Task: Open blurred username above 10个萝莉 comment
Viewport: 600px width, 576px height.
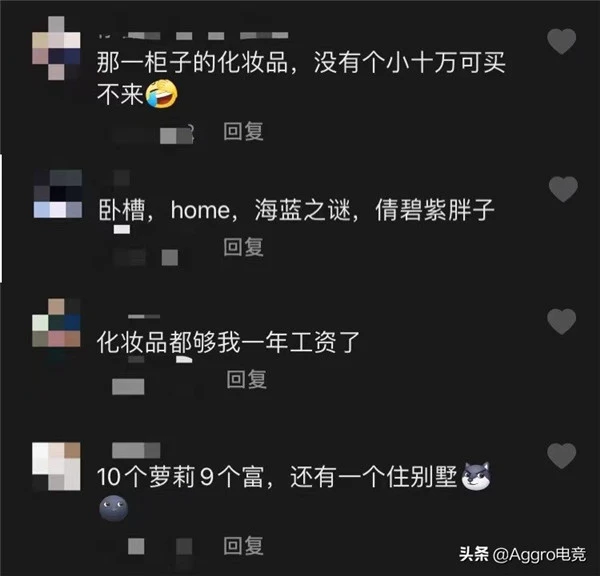Action: (x=136, y=450)
